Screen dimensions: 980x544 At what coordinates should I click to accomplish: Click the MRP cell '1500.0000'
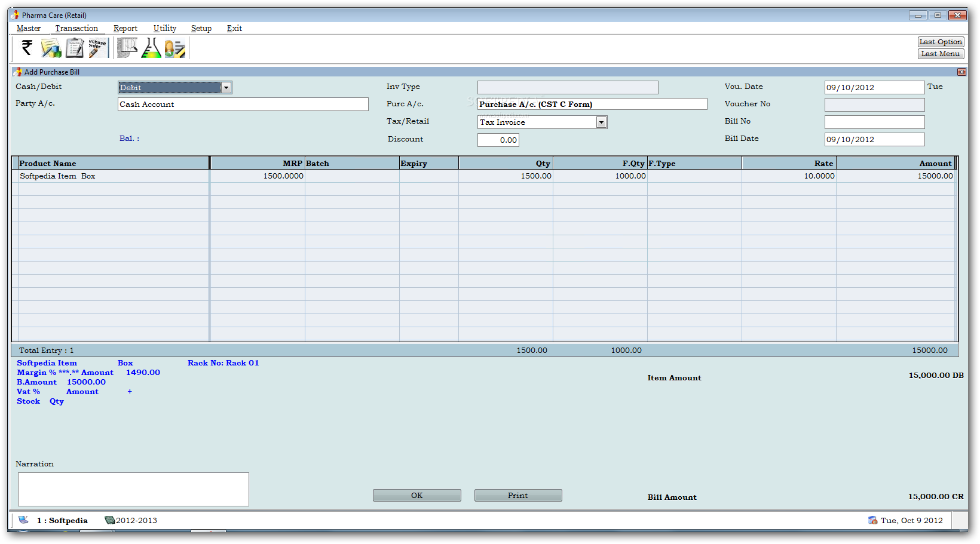(x=258, y=176)
